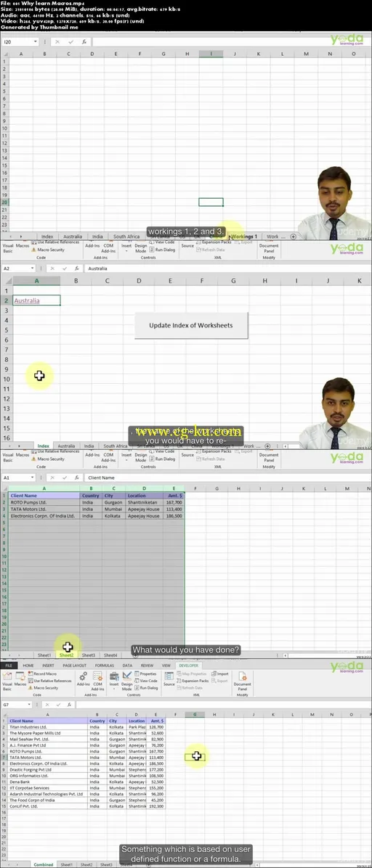Open Visual Basic editor under the FILE tab
Viewport: 372px width, 868px height.
tap(7, 680)
